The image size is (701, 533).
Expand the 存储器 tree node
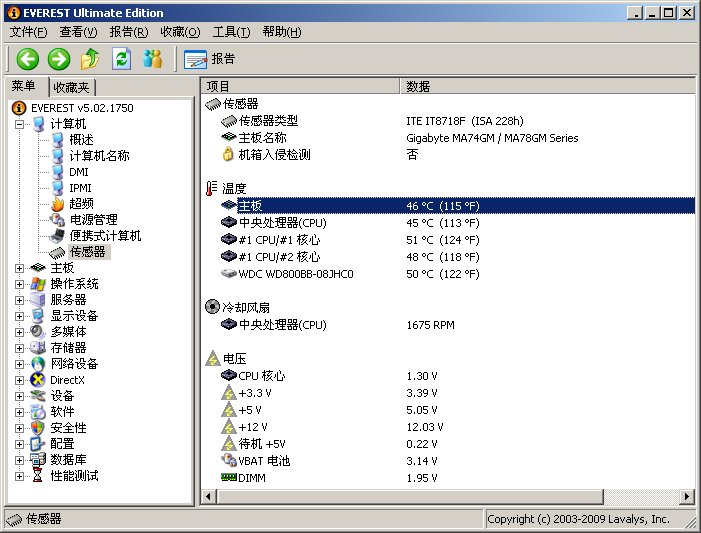tap(19, 348)
